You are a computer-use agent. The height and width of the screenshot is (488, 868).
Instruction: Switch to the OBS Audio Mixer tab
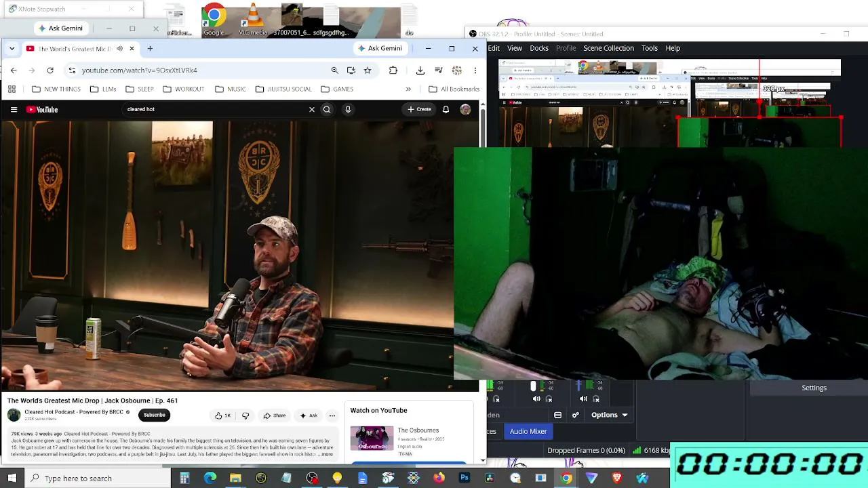click(528, 431)
